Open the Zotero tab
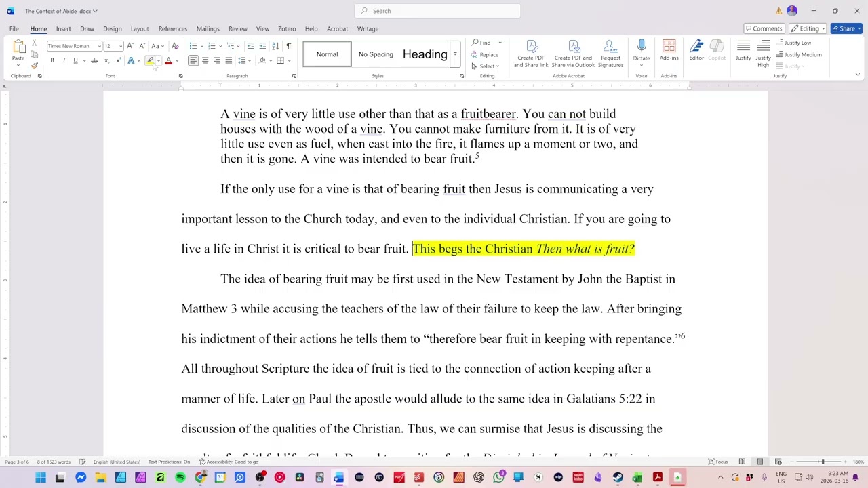Viewport: 868px width, 488px height. pos(286,28)
